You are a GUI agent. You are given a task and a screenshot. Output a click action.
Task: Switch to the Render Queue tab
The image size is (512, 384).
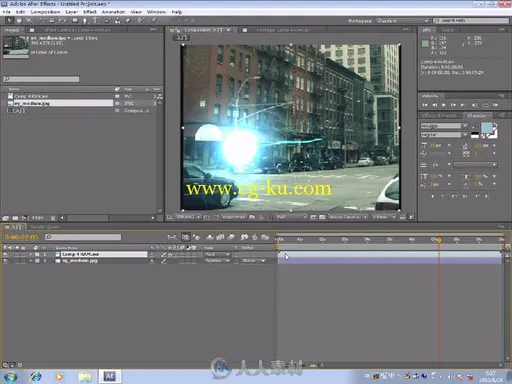(45, 227)
